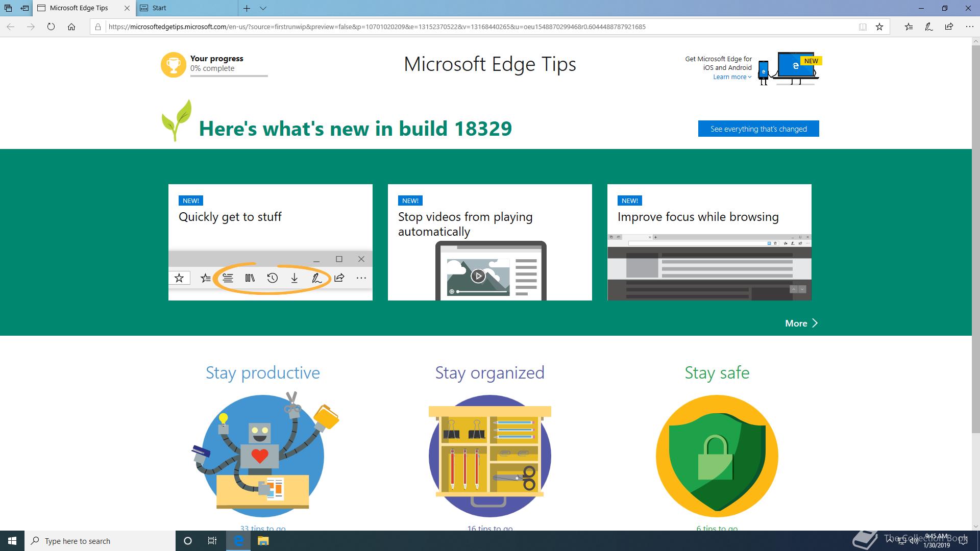Open the Favorites hub

[909, 27]
